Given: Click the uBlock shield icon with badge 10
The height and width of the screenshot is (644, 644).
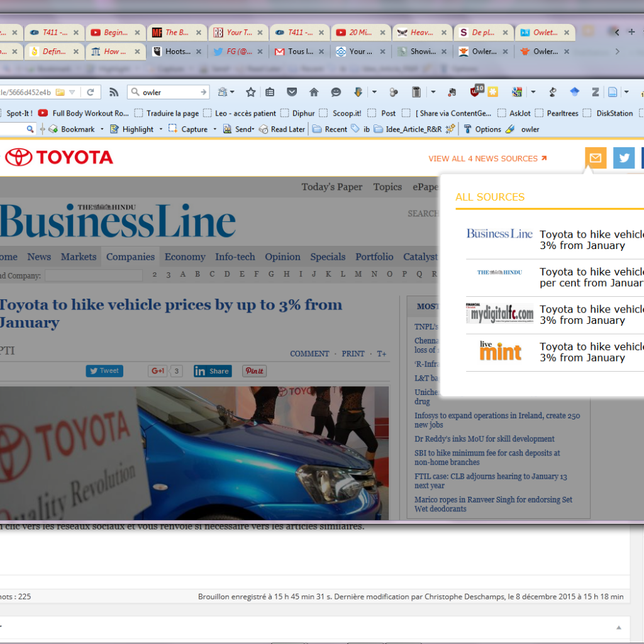Looking at the screenshot, I should pyautogui.click(x=476, y=91).
